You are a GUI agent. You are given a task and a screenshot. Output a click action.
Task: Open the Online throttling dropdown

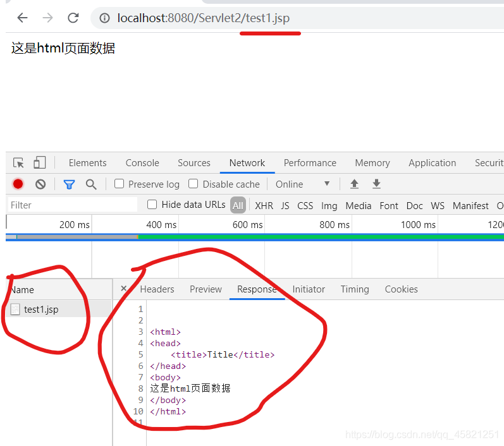pyautogui.click(x=302, y=184)
